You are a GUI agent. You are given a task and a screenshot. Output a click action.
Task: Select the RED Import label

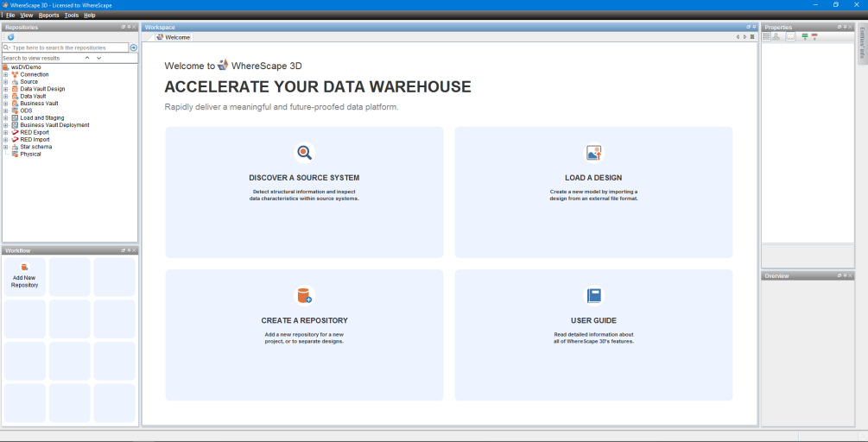pos(35,140)
